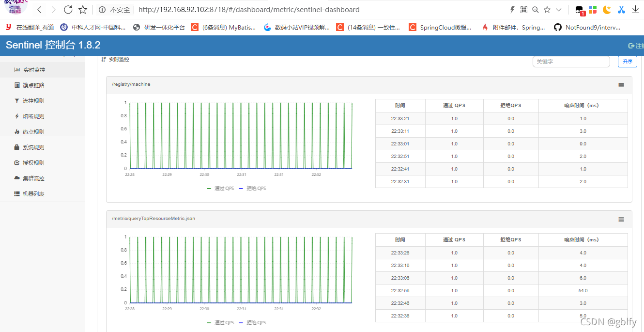This screenshot has width=644, height=332.
Task: Open the SpringCloud微服 bookmark
Action: tap(440, 28)
